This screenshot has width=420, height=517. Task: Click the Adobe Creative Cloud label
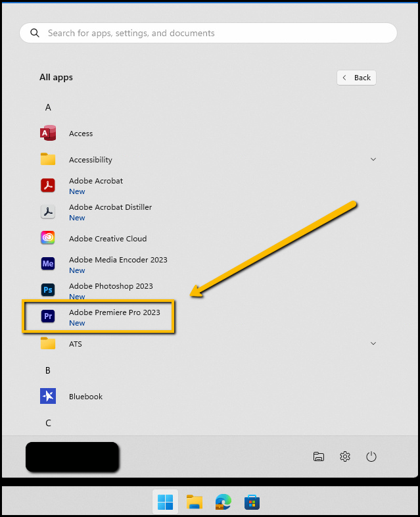[x=108, y=238]
